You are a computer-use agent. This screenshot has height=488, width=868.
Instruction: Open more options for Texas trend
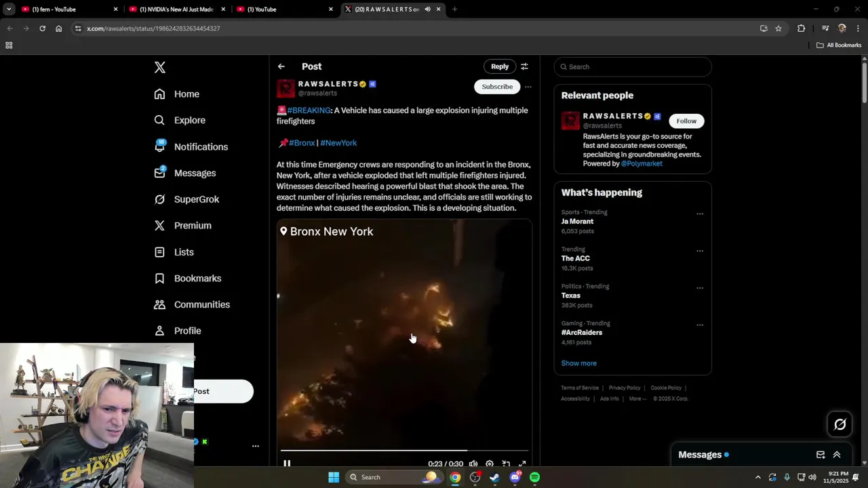coord(700,288)
